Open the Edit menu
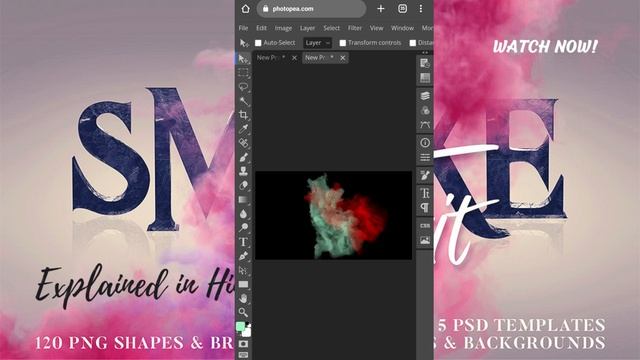640x360 pixels. [x=261, y=28]
